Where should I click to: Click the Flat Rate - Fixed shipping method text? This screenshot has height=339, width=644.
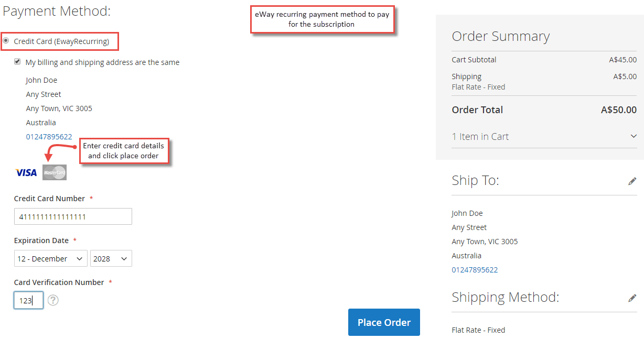tap(478, 330)
